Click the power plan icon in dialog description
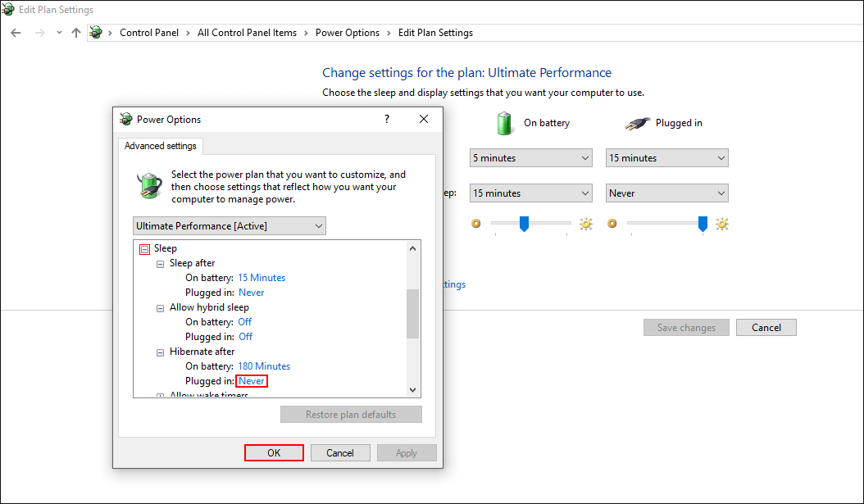 click(149, 185)
